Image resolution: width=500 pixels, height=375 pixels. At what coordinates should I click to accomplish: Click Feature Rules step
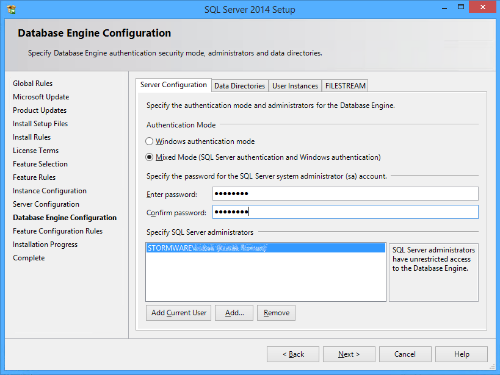34,177
